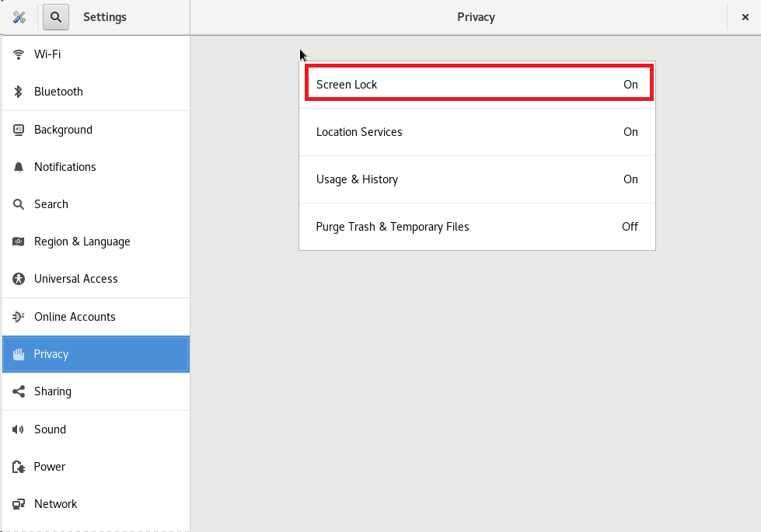Select the Search panel in sidebar
Screen dimensions: 761x532
click(51, 204)
